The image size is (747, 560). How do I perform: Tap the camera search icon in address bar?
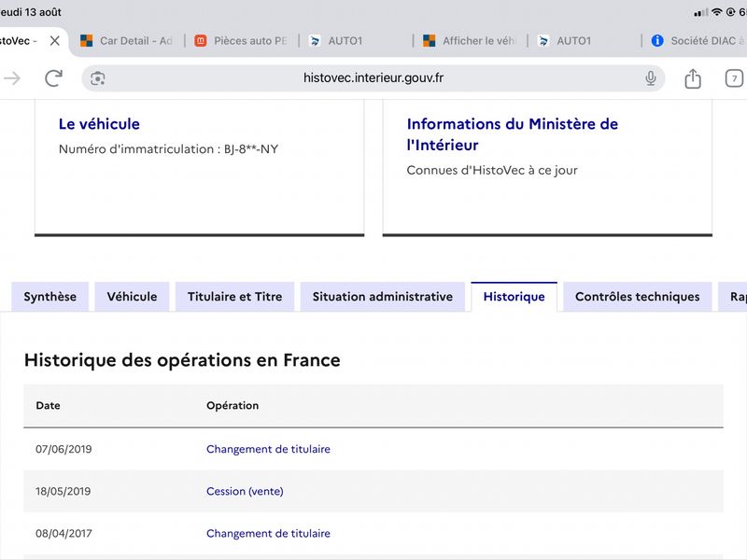(98, 78)
